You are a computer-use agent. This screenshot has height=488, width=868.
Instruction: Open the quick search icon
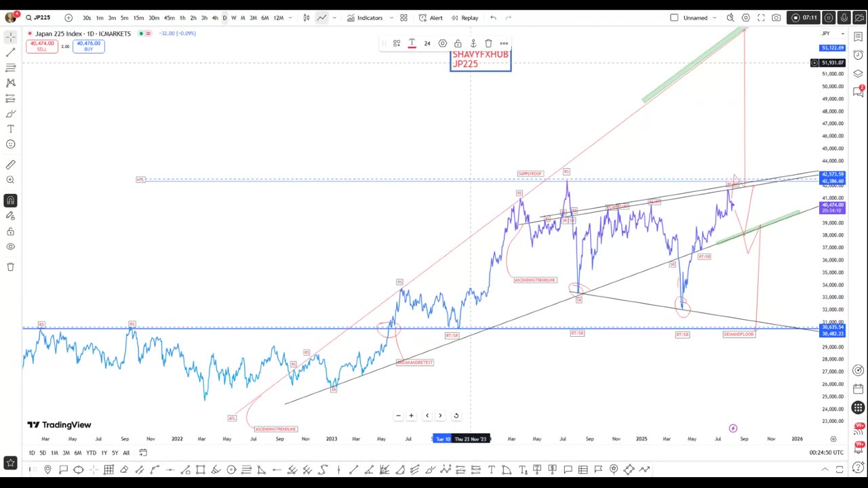point(730,18)
